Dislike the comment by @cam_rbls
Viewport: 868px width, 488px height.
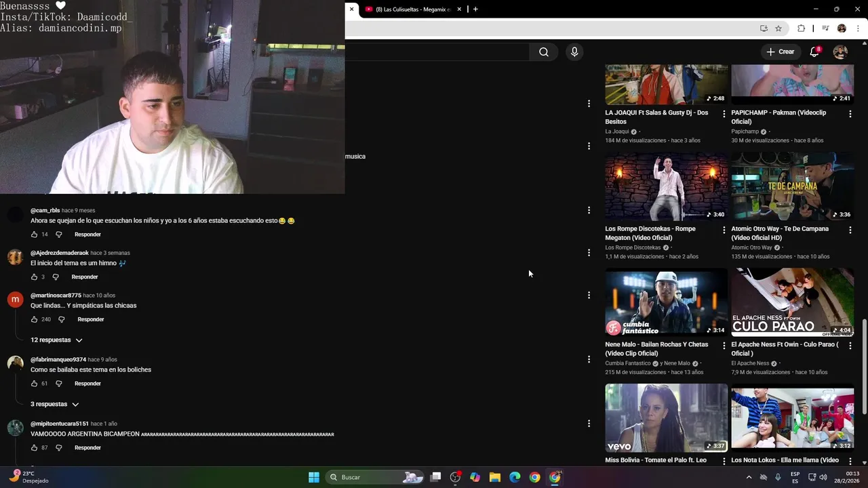point(58,235)
